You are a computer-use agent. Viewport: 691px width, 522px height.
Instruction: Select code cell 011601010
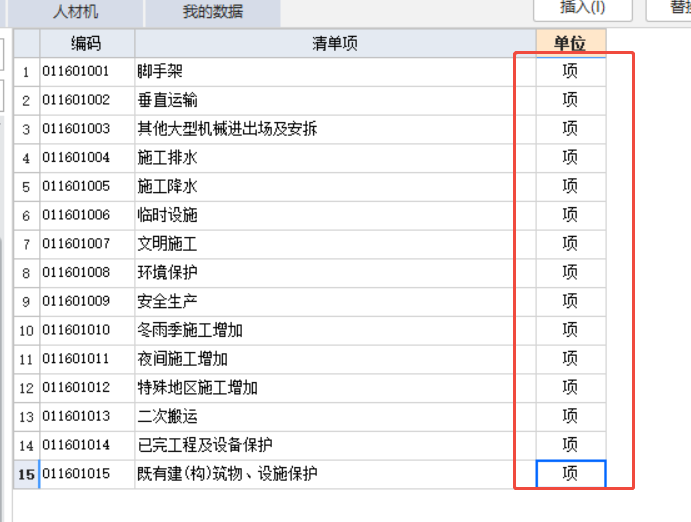(x=87, y=330)
